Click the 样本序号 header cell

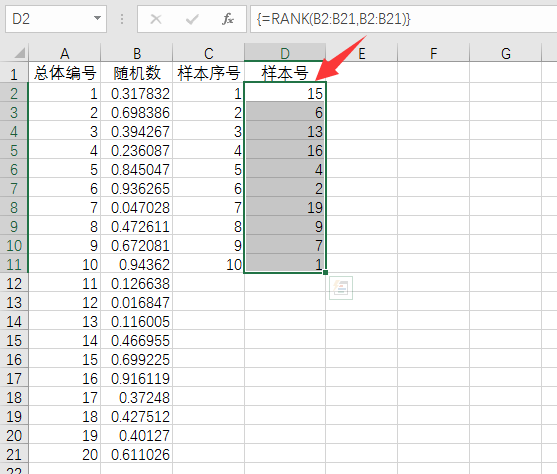click(209, 72)
